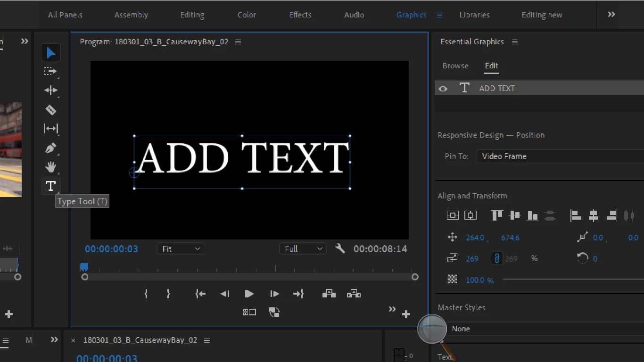Align text vertical center in frame
Viewport: 644px width, 362px height.
click(x=453, y=215)
